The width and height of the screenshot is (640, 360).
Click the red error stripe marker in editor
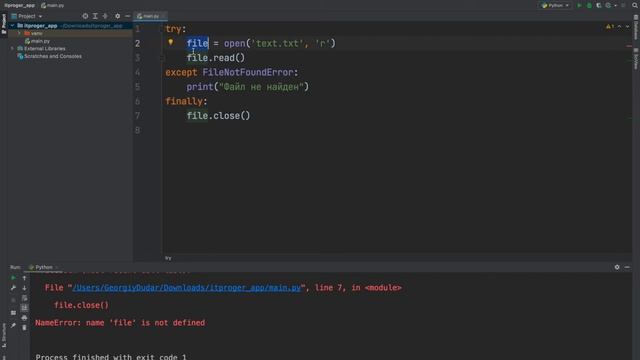629,46
